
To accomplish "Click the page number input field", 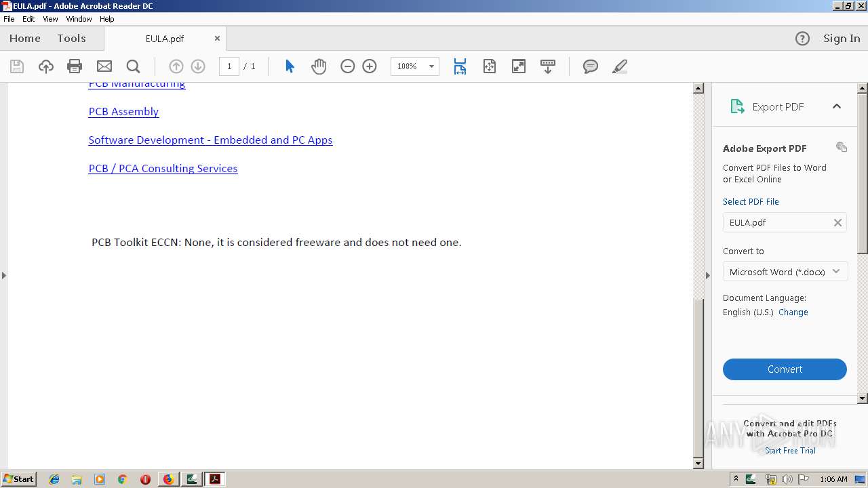I will coord(229,66).
